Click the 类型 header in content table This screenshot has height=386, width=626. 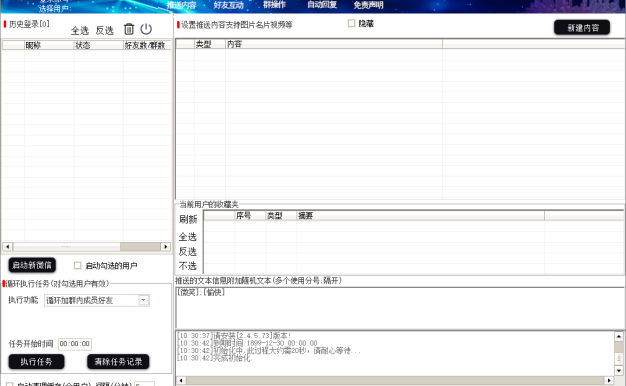pos(210,44)
